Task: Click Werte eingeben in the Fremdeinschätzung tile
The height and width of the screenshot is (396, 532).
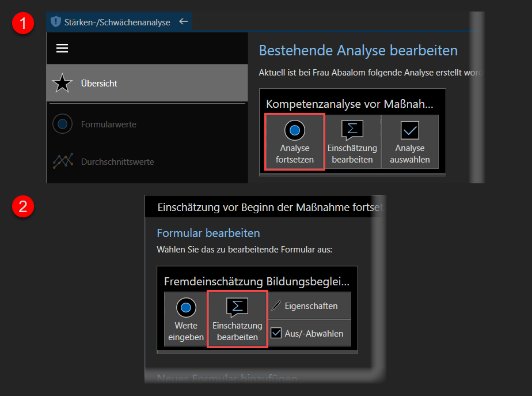Action: coord(185,319)
